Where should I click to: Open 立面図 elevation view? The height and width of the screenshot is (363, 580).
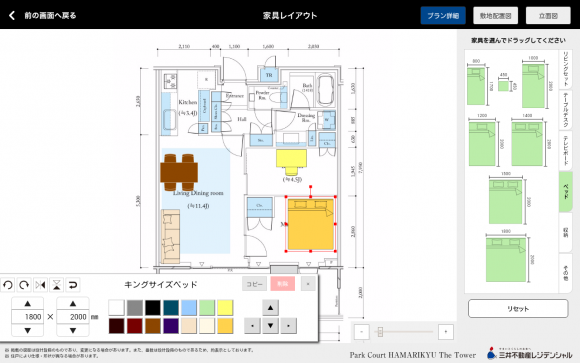click(x=548, y=16)
